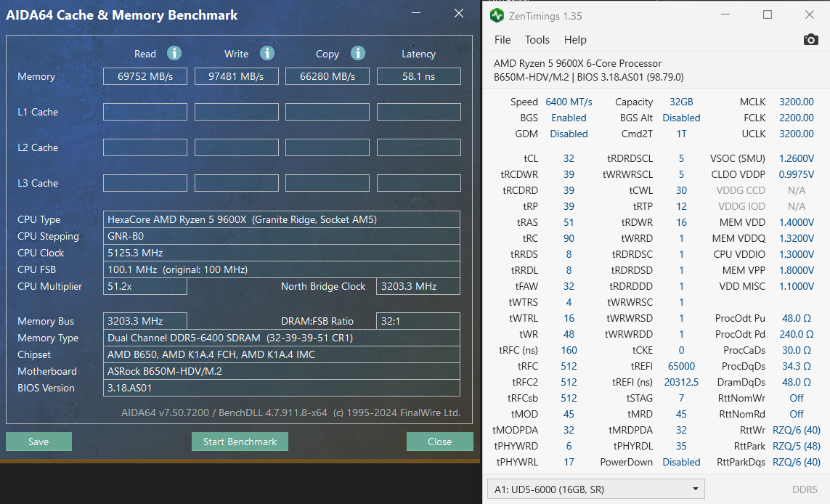The image size is (830, 504).
Task: Click tRAS value 51
Action: [x=569, y=222]
